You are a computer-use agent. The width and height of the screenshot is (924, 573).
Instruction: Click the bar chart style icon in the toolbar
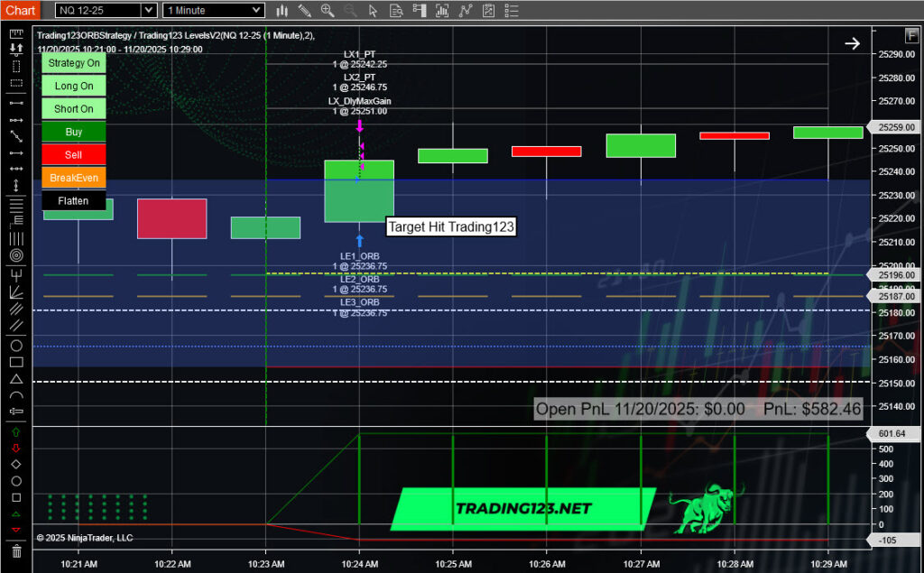pos(282,10)
